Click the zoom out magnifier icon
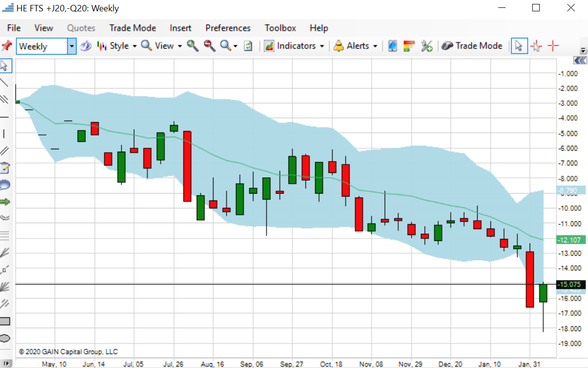 (210, 46)
